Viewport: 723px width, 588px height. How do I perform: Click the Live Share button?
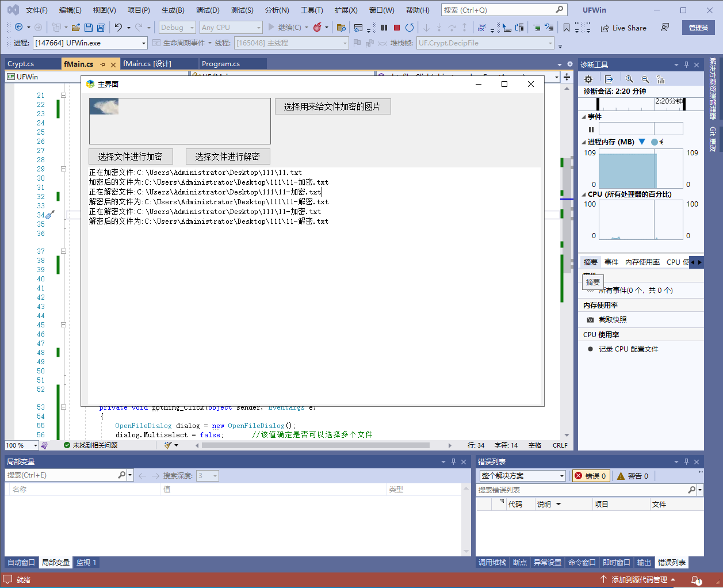[x=623, y=28]
